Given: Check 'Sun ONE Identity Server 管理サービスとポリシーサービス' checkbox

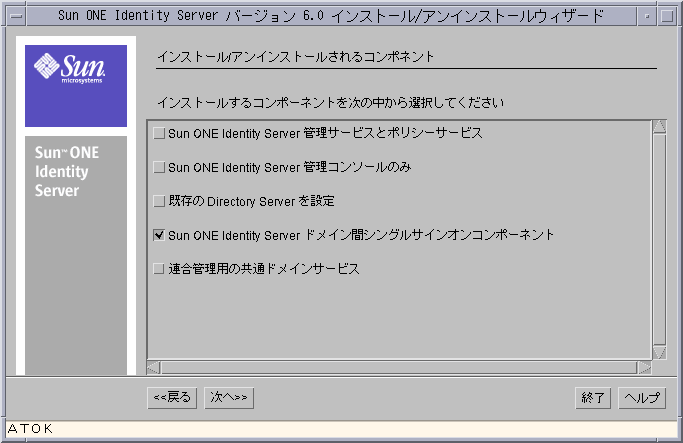Looking at the screenshot, I should (x=159, y=133).
